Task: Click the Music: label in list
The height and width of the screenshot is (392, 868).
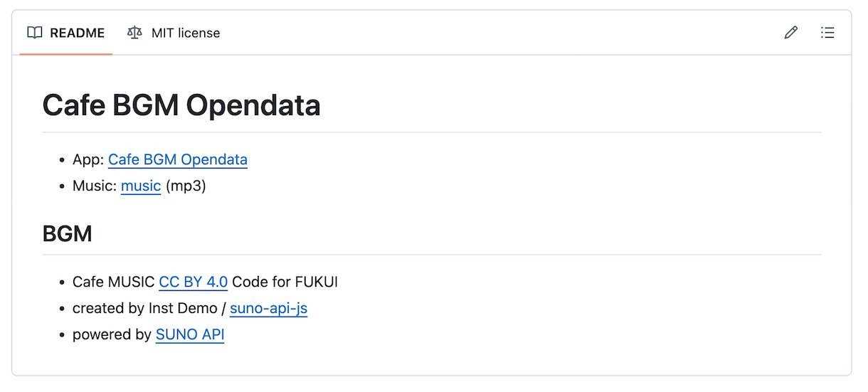Action: pyautogui.click(x=95, y=186)
